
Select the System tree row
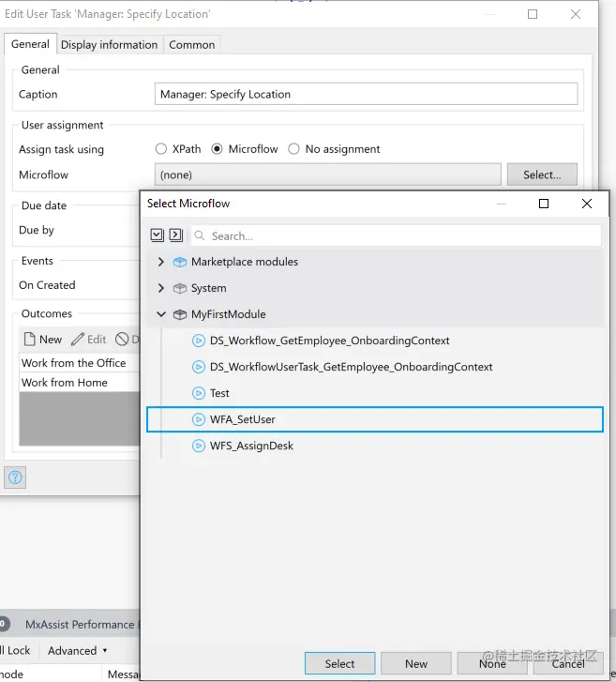[x=375, y=288]
